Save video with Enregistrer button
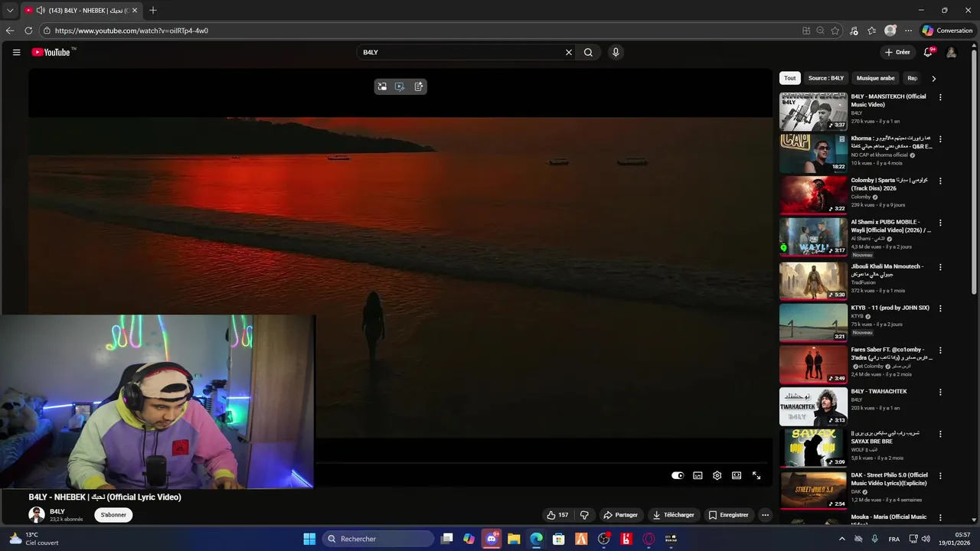The width and height of the screenshot is (980, 551). click(x=729, y=515)
